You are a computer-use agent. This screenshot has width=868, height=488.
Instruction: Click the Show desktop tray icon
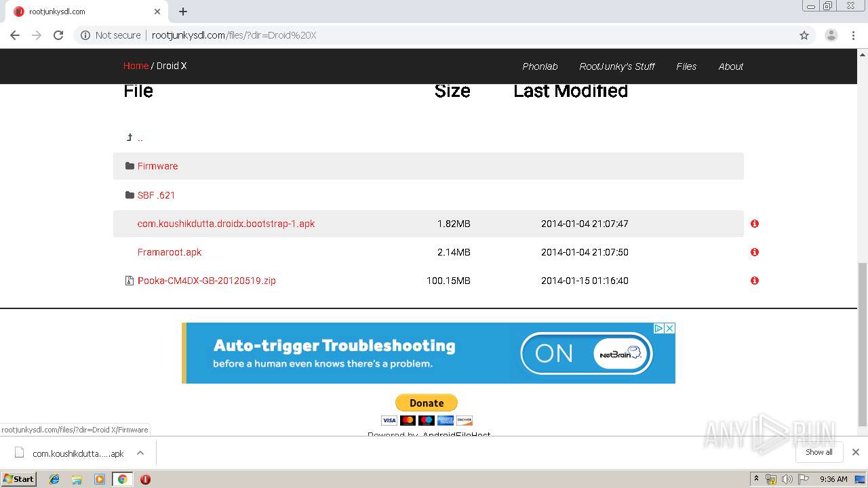(x=860, y=479)
